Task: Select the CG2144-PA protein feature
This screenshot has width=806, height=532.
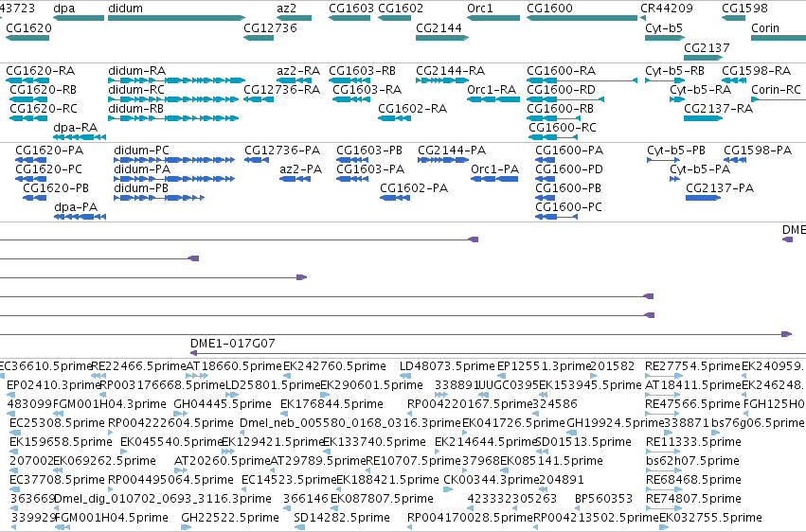Action: coord(443,160)
